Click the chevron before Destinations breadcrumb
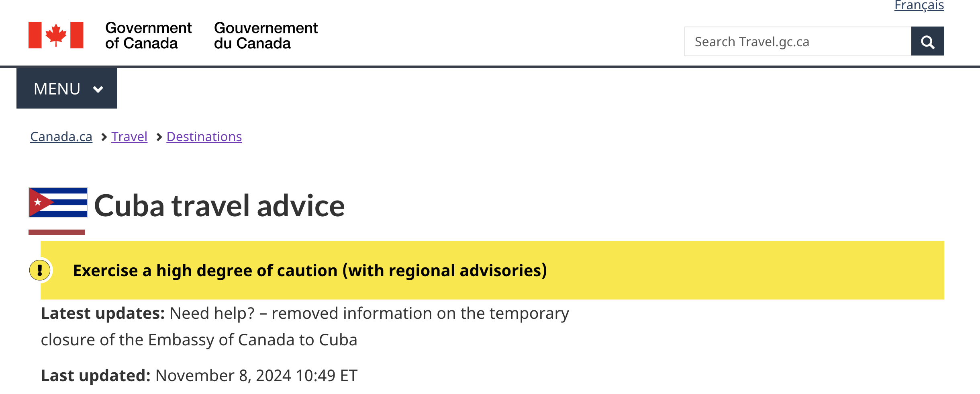Screen dimensions: 980x394 [x=159, y=137]
